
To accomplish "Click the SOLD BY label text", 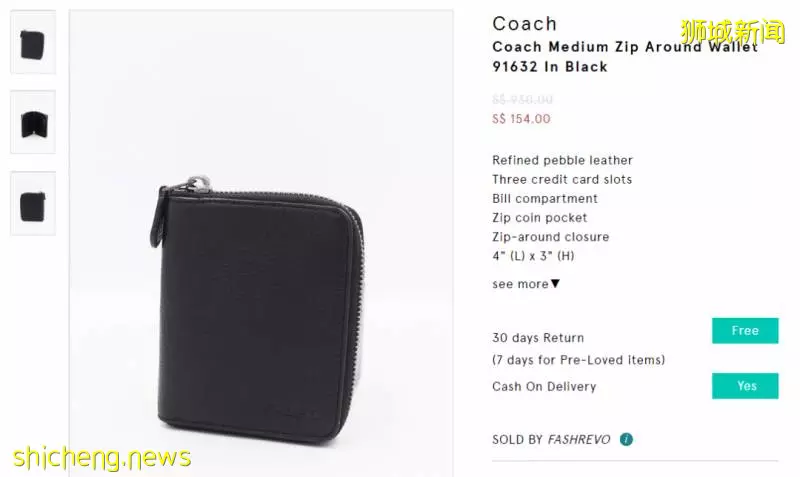I will point(517,440).
